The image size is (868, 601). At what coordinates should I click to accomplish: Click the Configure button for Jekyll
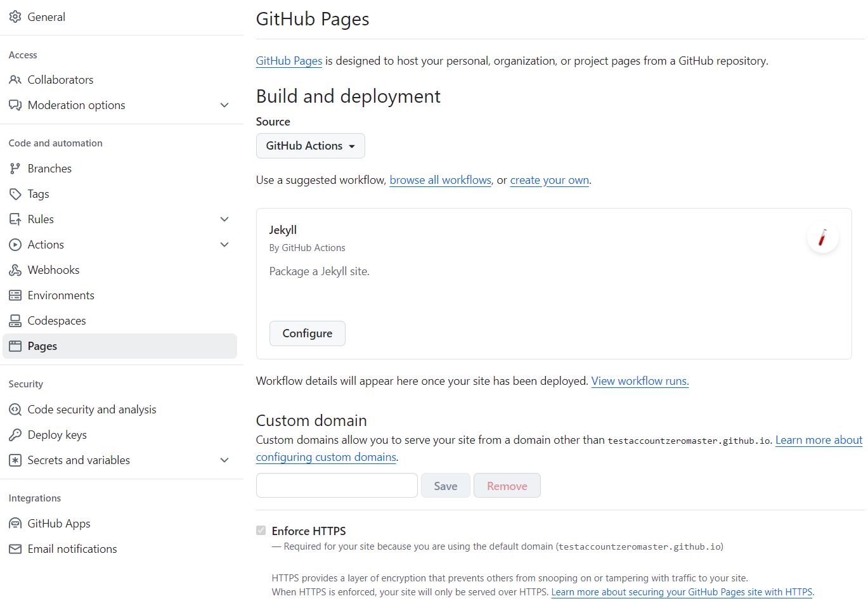[x=308, y=333]
